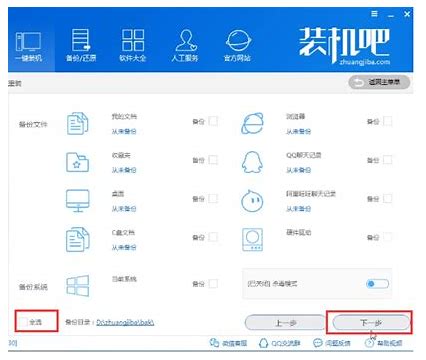426x360 pixels.
Task: Open the backup directory path link
Action: tap(125, 322)
